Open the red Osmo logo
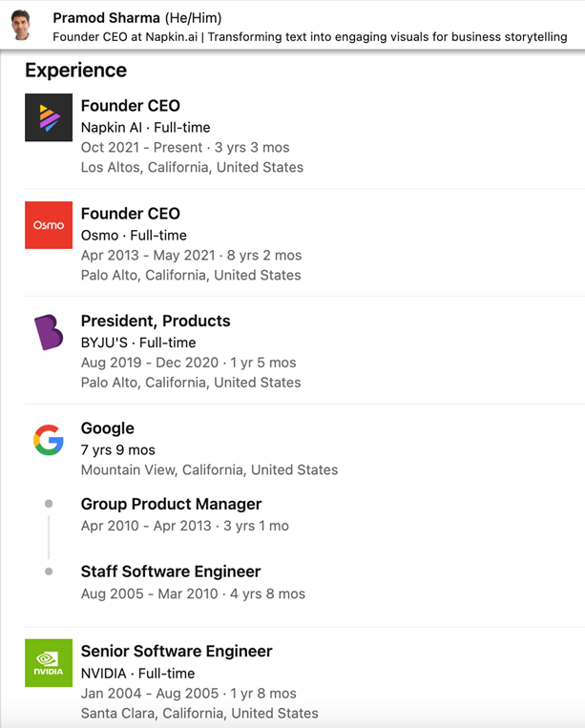585x728 pixels. tap(49, 225)
